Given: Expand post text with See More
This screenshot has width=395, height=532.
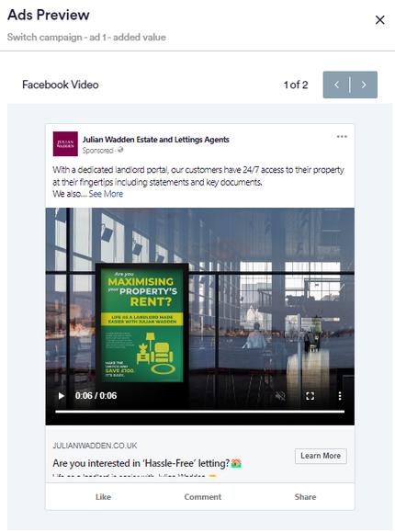Looking at the screenshot, I should pyautogui.click(x=106, y=194).
